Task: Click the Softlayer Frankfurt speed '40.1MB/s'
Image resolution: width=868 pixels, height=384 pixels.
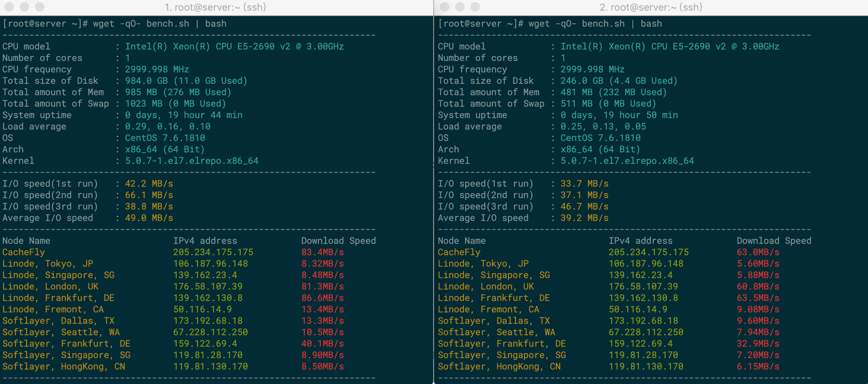Action: [x=323, y=344]
